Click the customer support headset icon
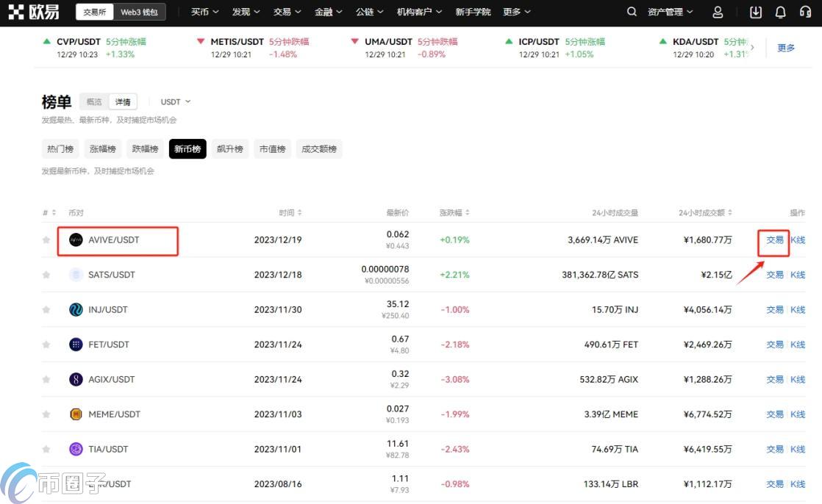 click(805, 12)
